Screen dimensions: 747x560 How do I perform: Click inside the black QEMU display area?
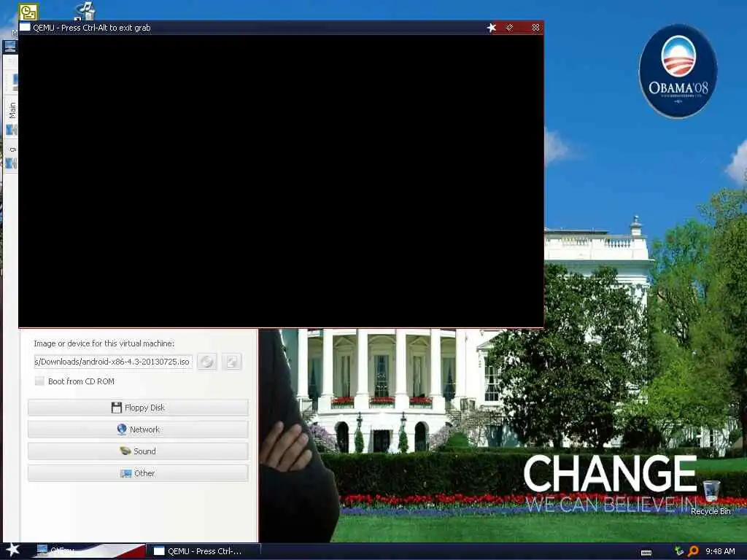click(281, 181)
